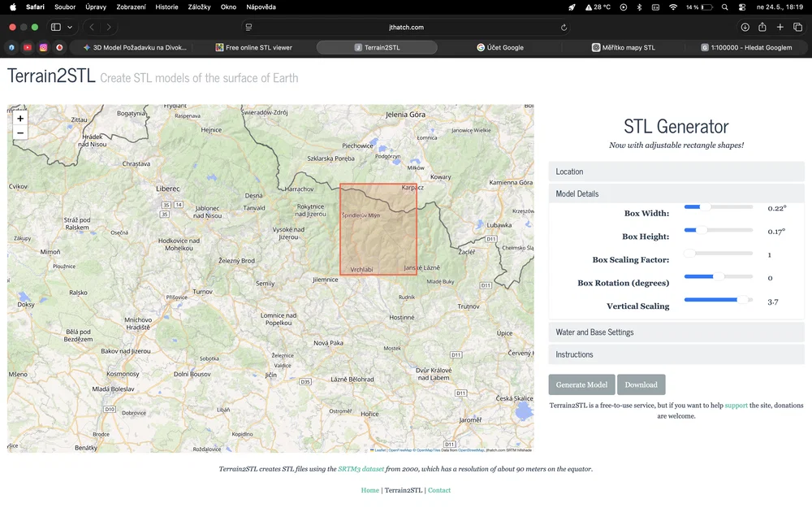Click the Terrain2STL page title
This screenshot has width=812, height=508.
51,76
